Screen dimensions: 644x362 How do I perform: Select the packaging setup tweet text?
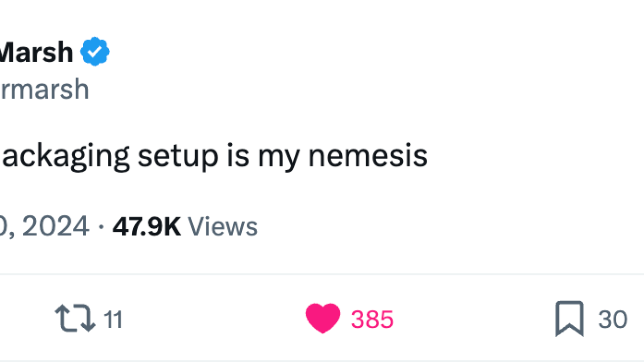click(214, 156)
